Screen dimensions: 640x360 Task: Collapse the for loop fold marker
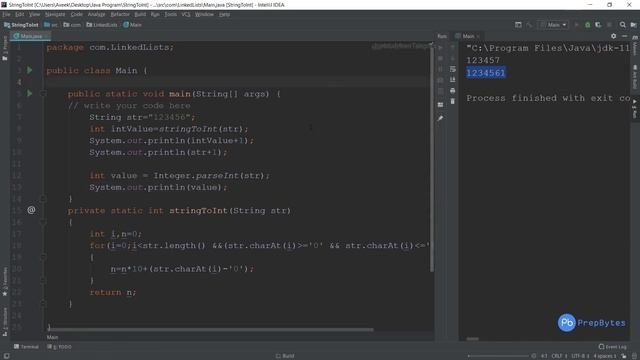point(43,257)
